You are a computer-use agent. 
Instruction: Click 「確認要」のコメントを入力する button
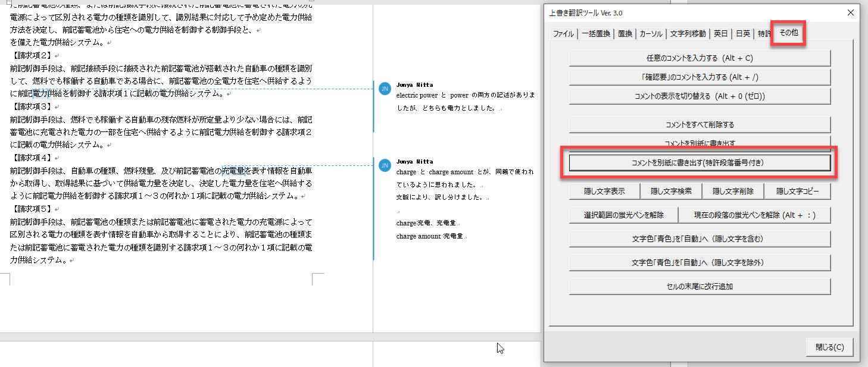700,77
